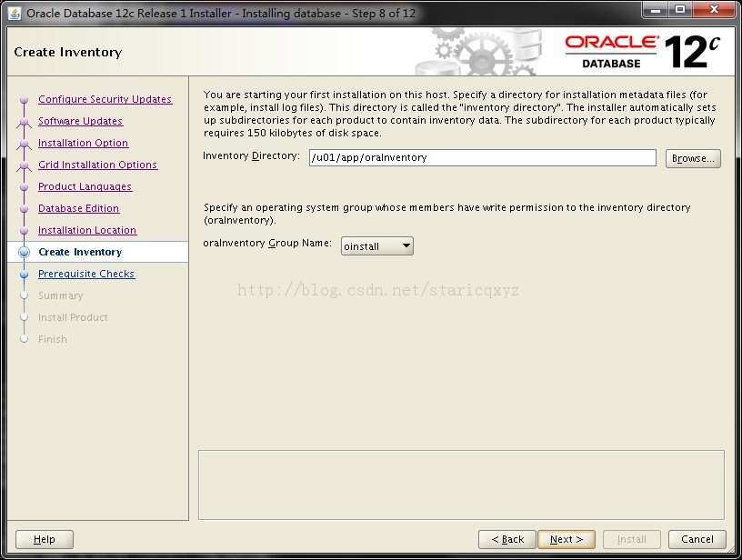Click the empty message area at the bottom
742x560 pixels.
tap(461, 485)
